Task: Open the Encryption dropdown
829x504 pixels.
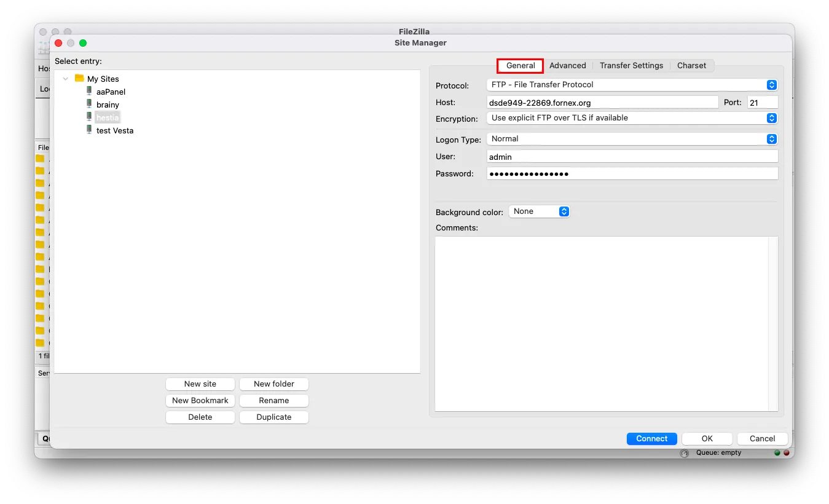Action: click(x=632, y=118)
